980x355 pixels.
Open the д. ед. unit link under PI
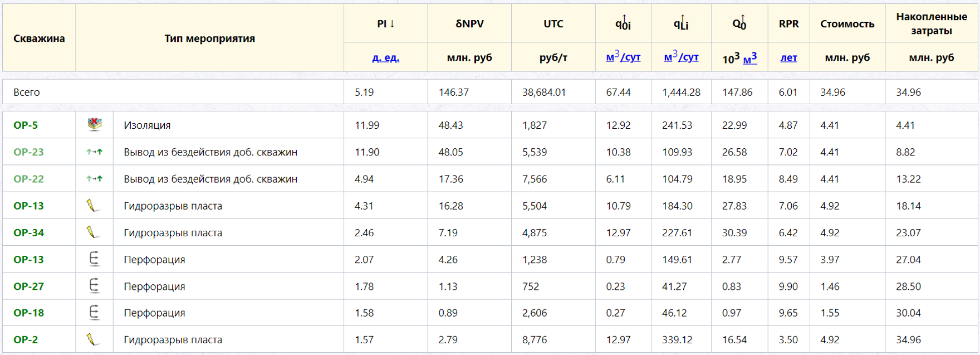click(x=386, y=57)
